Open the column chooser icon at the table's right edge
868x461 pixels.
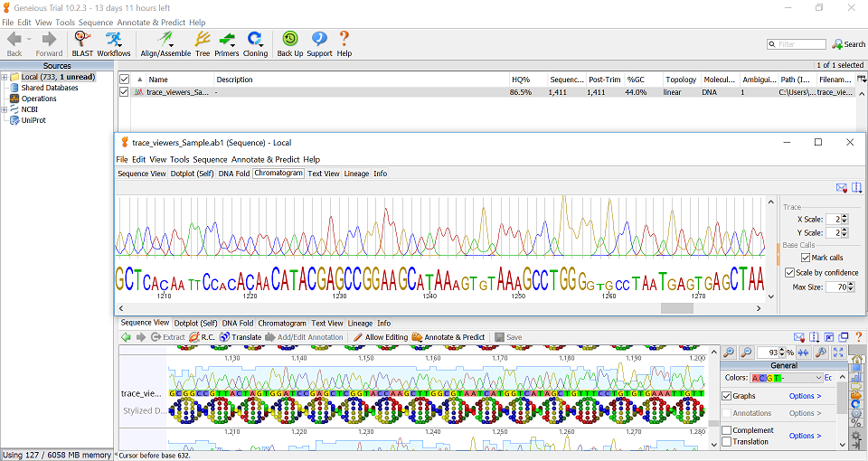[862, 80]
